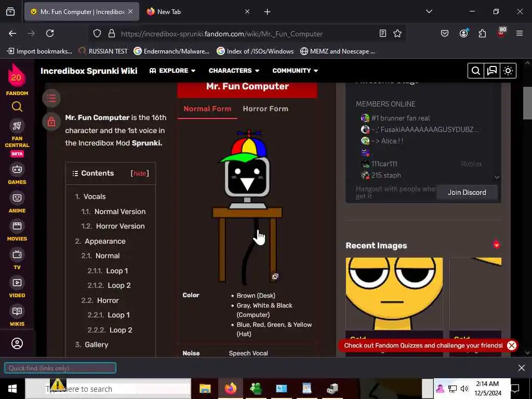532x399 pixels.
Task: Open MEMZ and Noescape bookmark
Action: (x=338, y=51)
